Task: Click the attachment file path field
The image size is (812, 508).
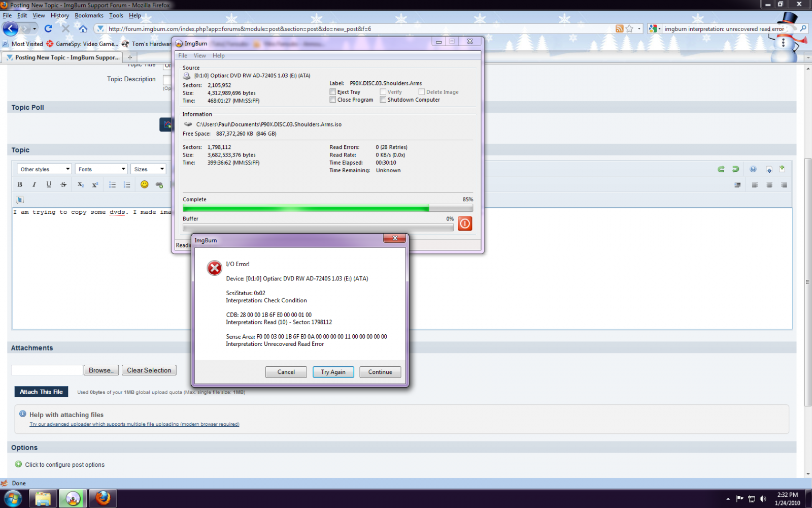Action: click(47, 370)
